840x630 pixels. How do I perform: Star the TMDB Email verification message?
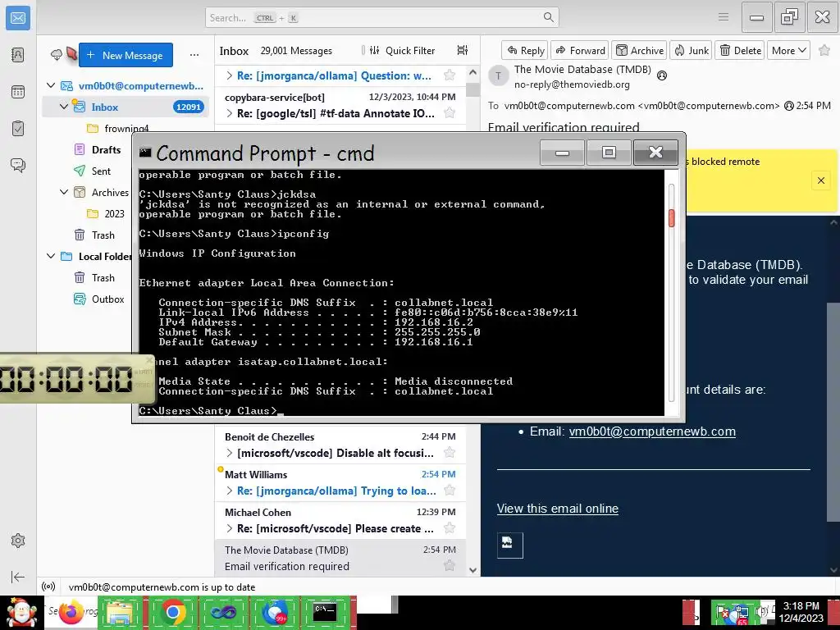click(450, 566)
